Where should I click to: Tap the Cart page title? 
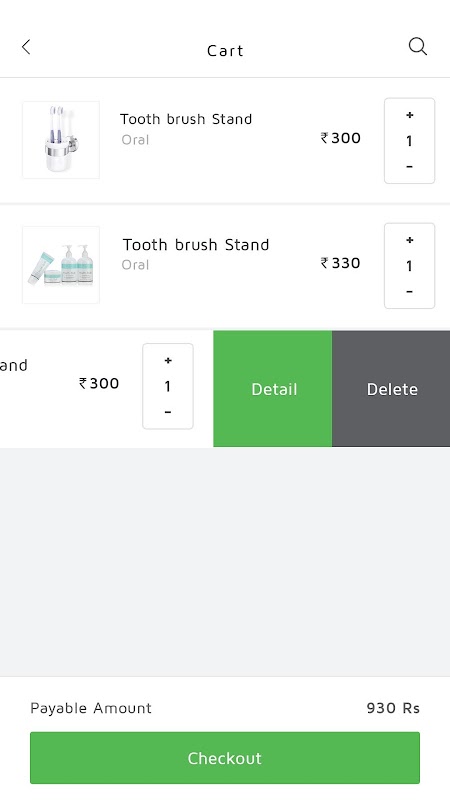[x=225, y=51]
